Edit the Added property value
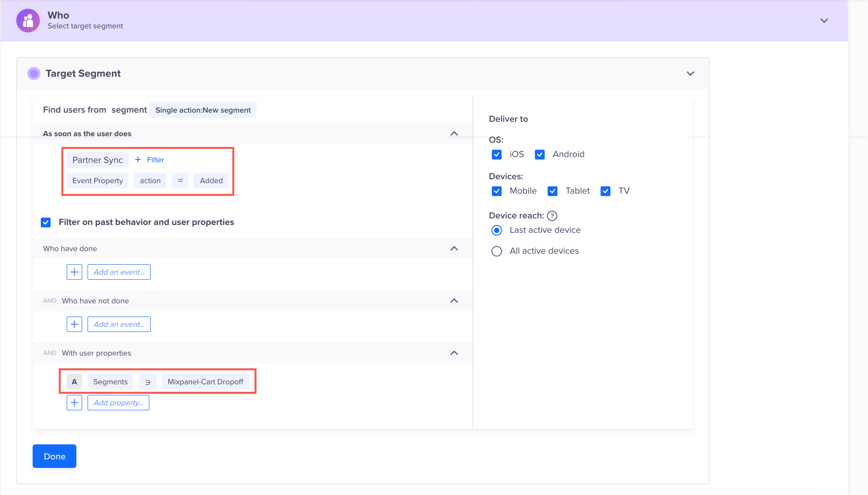The height and width of the screenshot is (495, 868). tap(211, 181)
